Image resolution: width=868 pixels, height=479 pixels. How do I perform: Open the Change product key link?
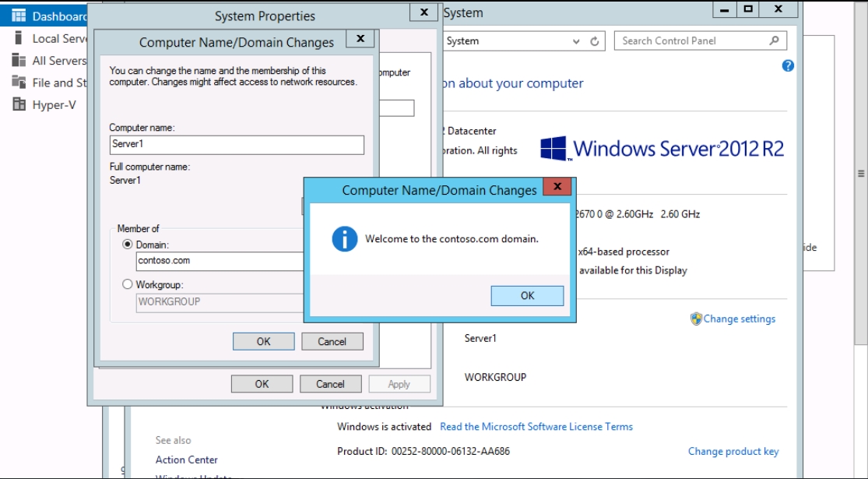(x=733, y=451)
